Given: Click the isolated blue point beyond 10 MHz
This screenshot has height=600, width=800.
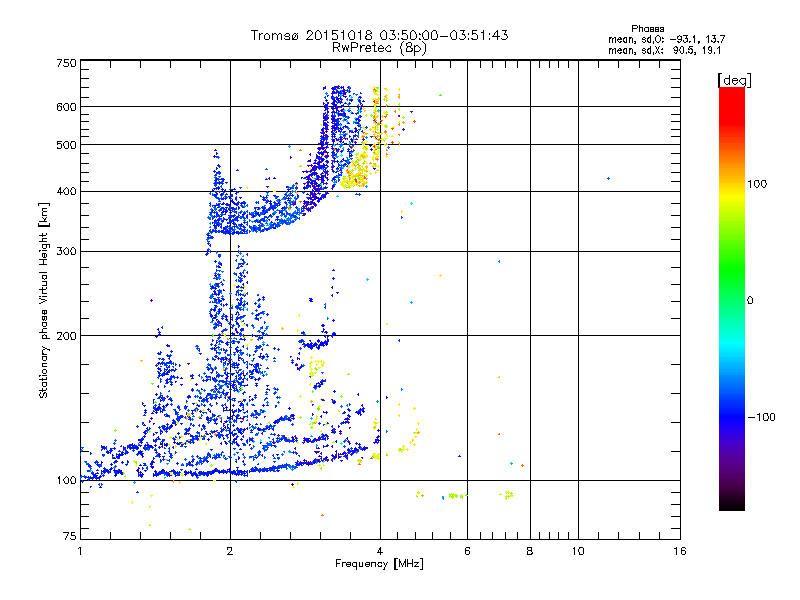Looking at the screenshot, I should [x=608, y=179].
